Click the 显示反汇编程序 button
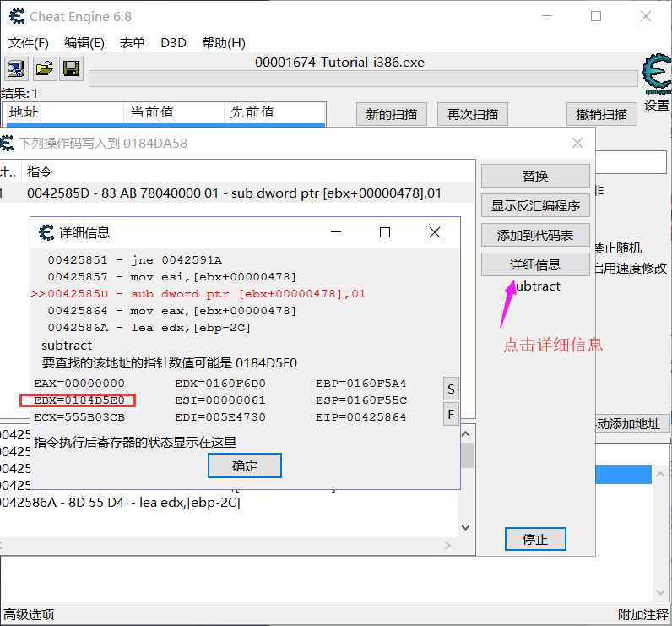This screenshot has width=672, height=626. point(534,205)
